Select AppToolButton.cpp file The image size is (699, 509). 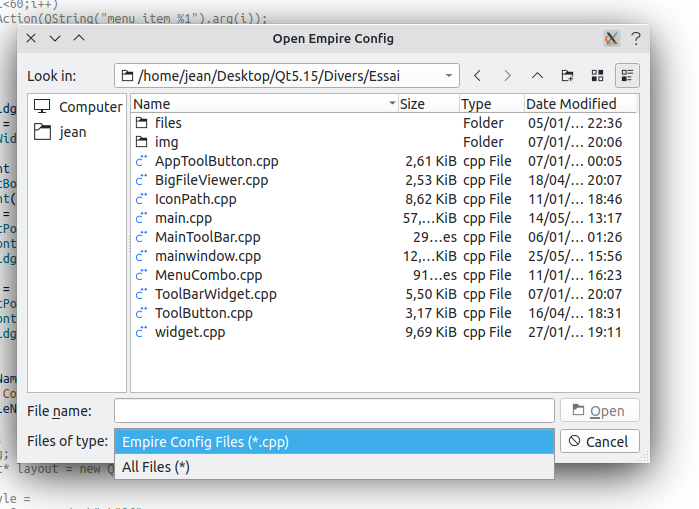pos(217,161)
